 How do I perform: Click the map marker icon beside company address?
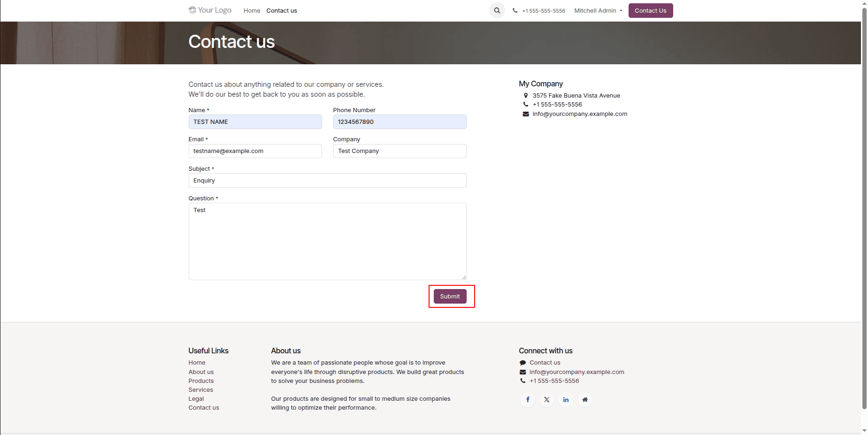click(x=526, y=95)
